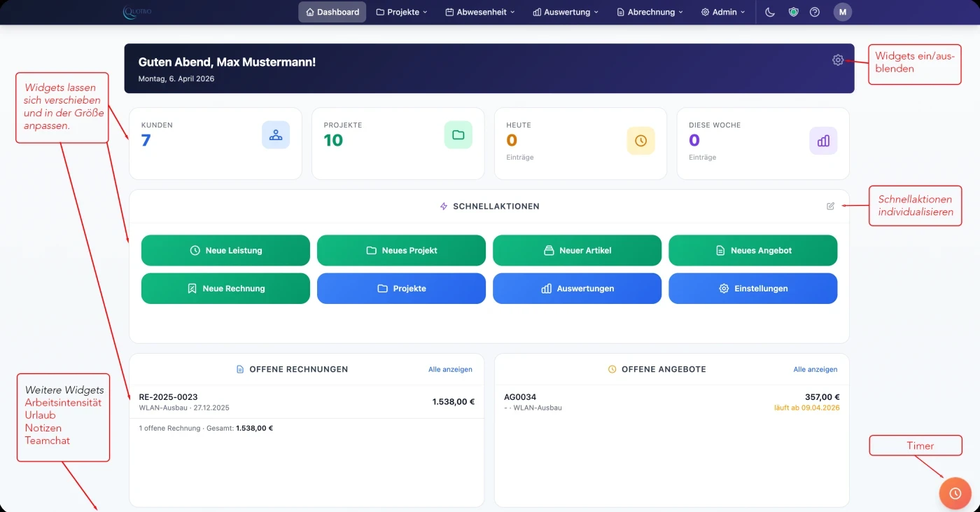Click the Quotro logo in navbar

(137, 12)
